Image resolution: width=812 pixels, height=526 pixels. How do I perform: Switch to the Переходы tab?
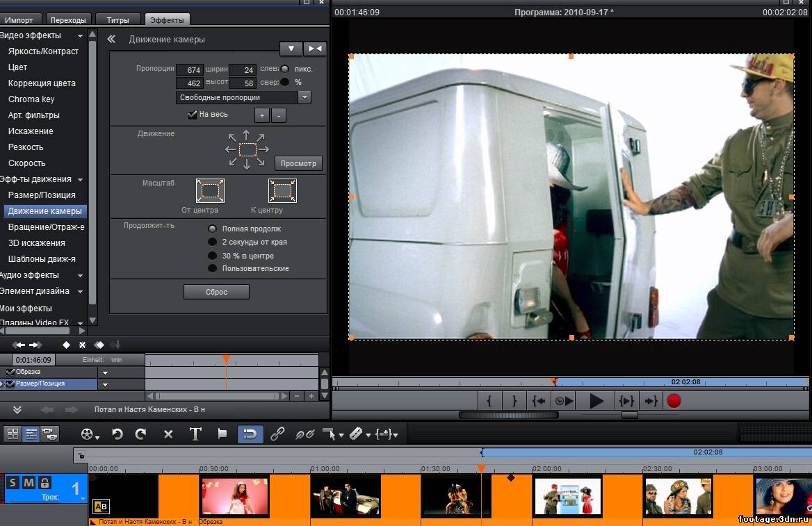click(68, 19)
